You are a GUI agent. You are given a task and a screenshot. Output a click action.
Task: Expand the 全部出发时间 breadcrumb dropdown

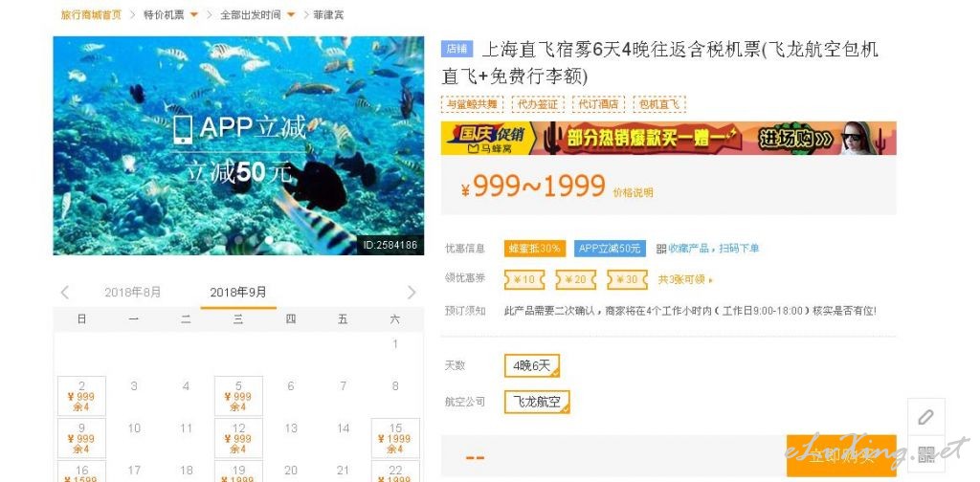tap(291, 15)
